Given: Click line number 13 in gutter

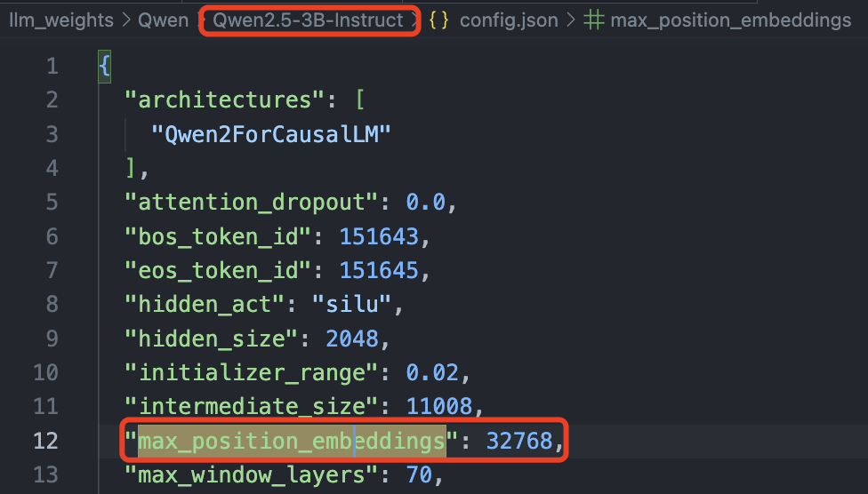Looking at the screenshot, I should 46,474.
